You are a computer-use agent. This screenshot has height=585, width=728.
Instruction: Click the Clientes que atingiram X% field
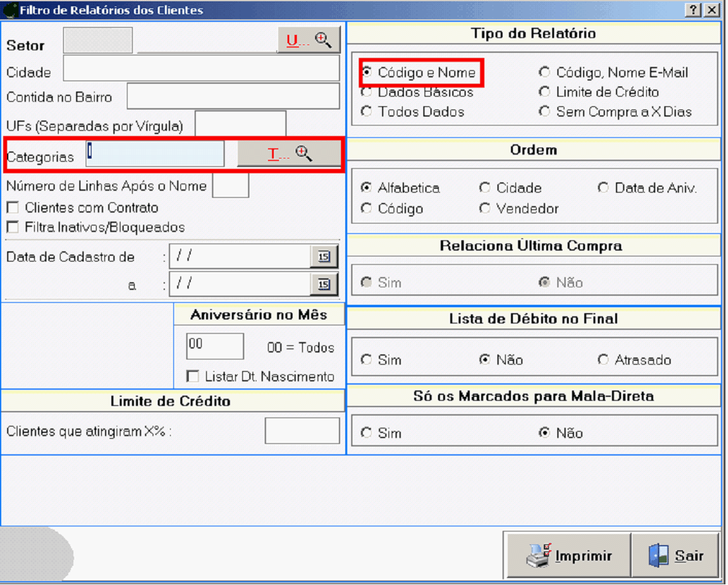tap(302, 431)
